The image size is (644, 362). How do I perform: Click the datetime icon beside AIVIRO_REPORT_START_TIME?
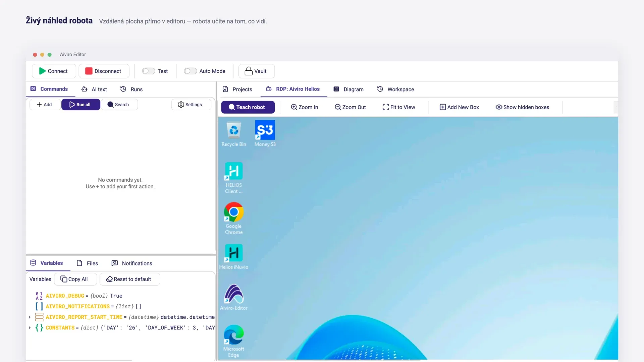[x=39, y=317]
